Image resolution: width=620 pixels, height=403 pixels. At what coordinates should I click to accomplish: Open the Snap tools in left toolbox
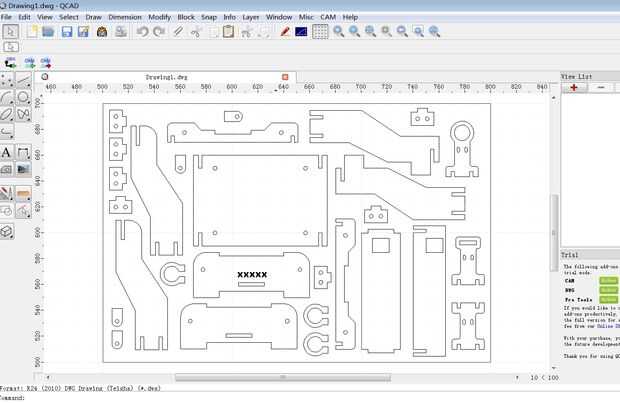pos(7,210)
